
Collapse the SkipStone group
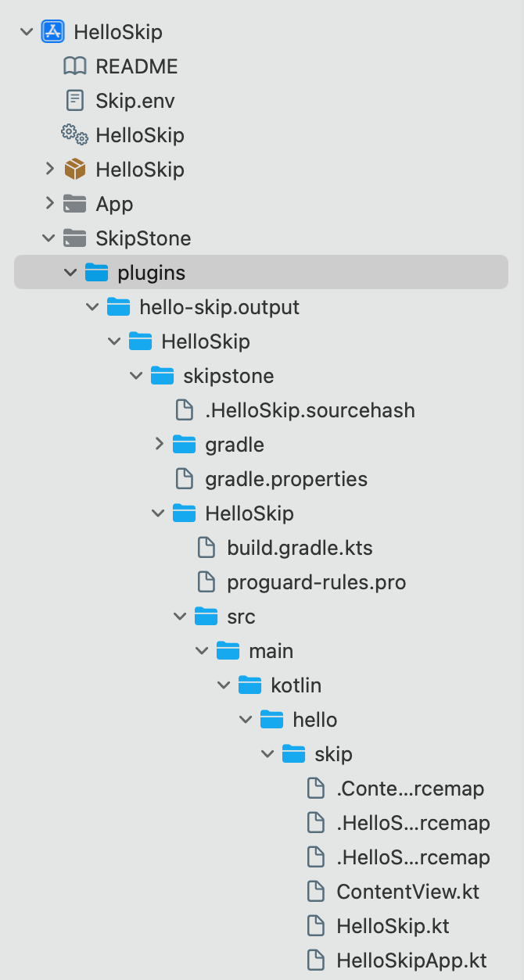pyautogui.click(x=49, y=238)
